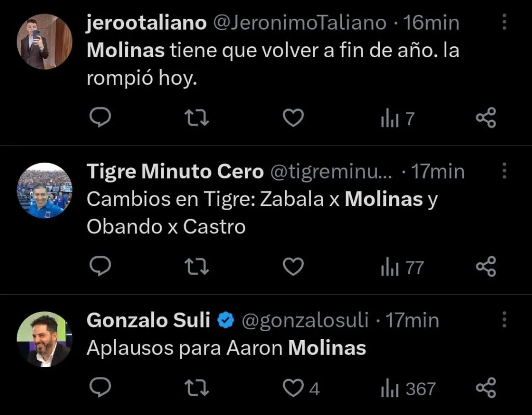Share the Tigre Minuto Cero tweet
The image size is (532, 415).
click(x=486, y=267)
